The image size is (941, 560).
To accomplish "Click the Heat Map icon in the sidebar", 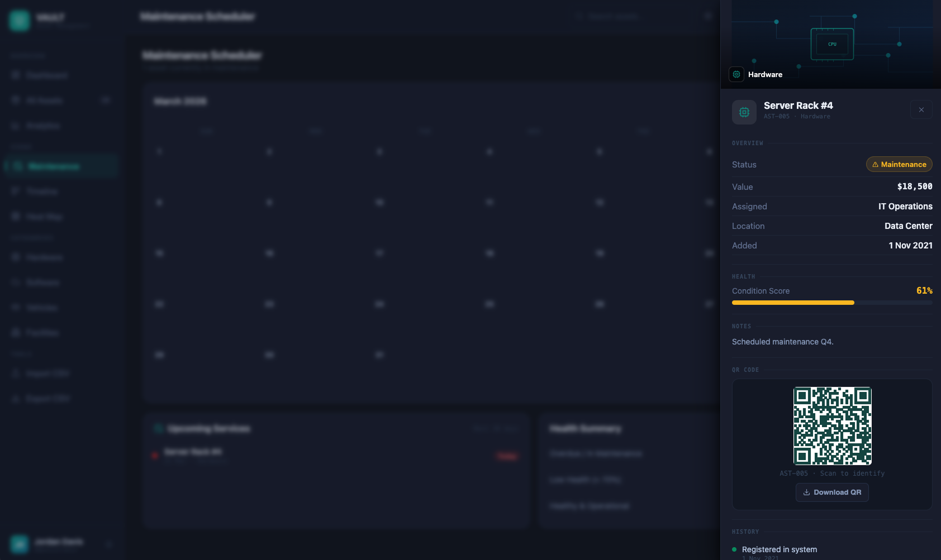I will pyautogui.click(x=16, y=217).
